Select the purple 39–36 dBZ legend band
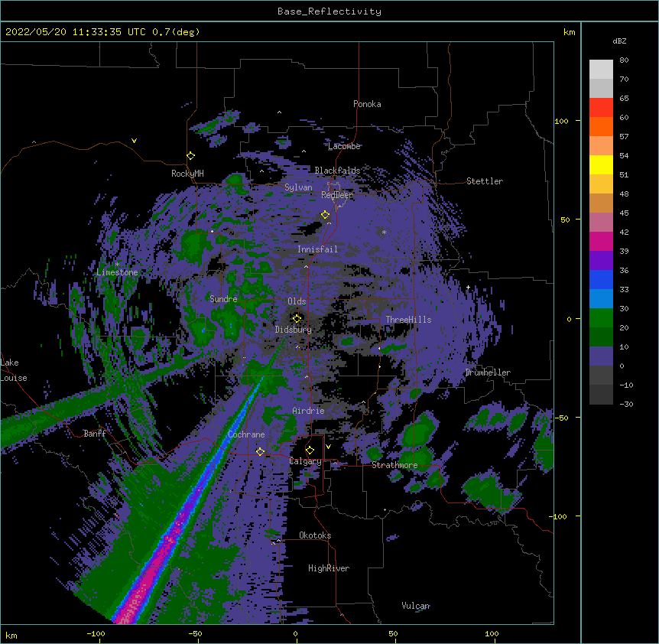 coord(601,261)
